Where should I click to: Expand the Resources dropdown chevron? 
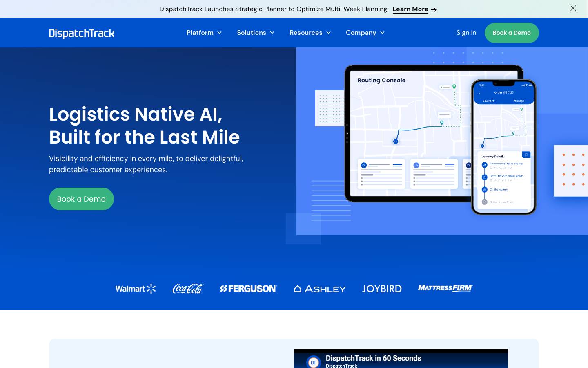[x=328, y=33]
